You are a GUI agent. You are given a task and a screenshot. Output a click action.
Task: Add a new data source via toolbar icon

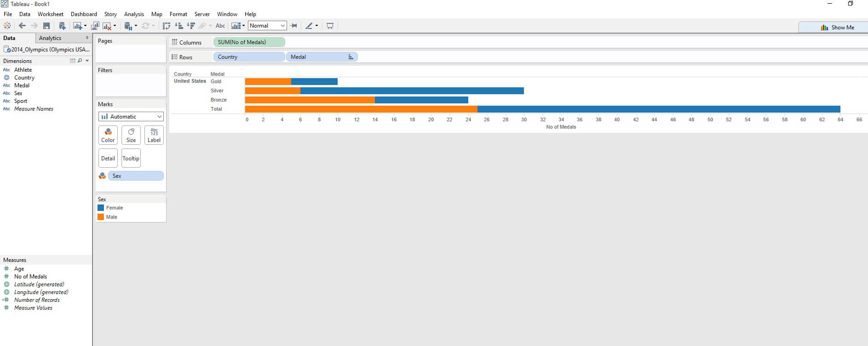point(62,26)
